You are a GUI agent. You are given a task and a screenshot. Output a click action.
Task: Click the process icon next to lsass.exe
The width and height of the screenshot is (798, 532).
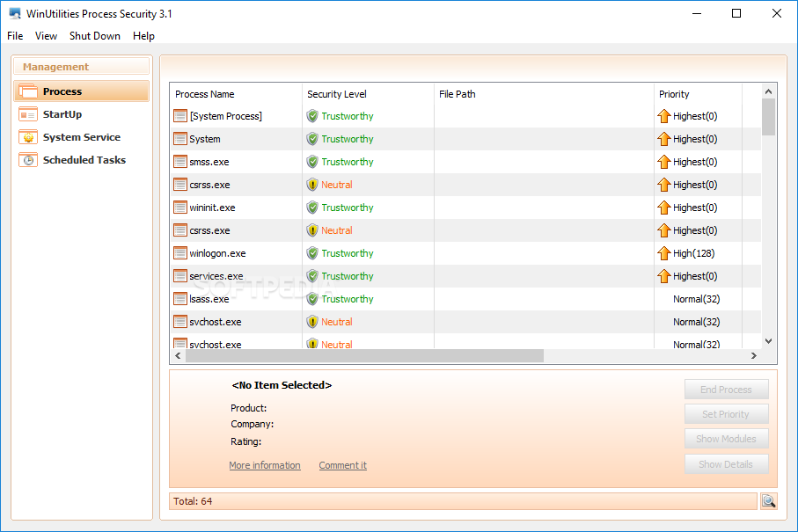point(180,299)
